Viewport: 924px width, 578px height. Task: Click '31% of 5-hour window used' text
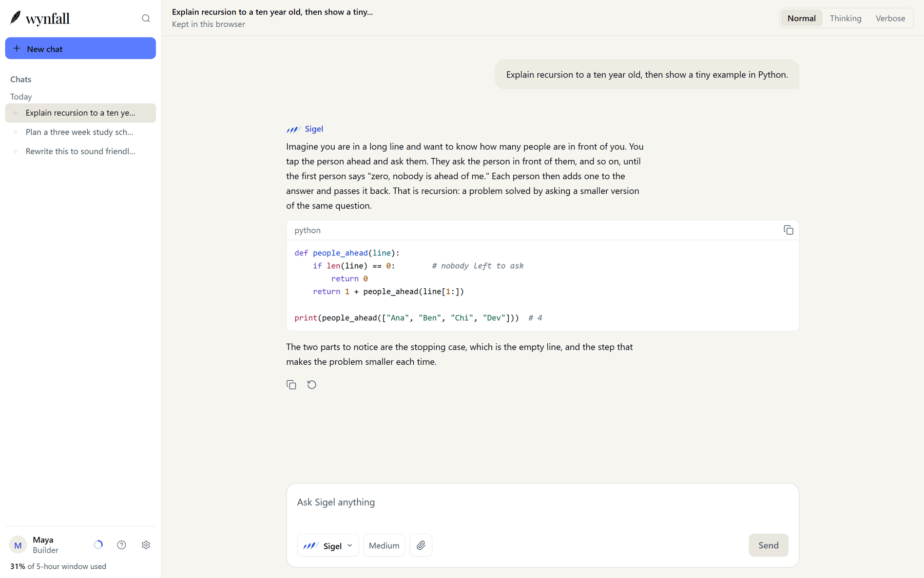[58, 566]
